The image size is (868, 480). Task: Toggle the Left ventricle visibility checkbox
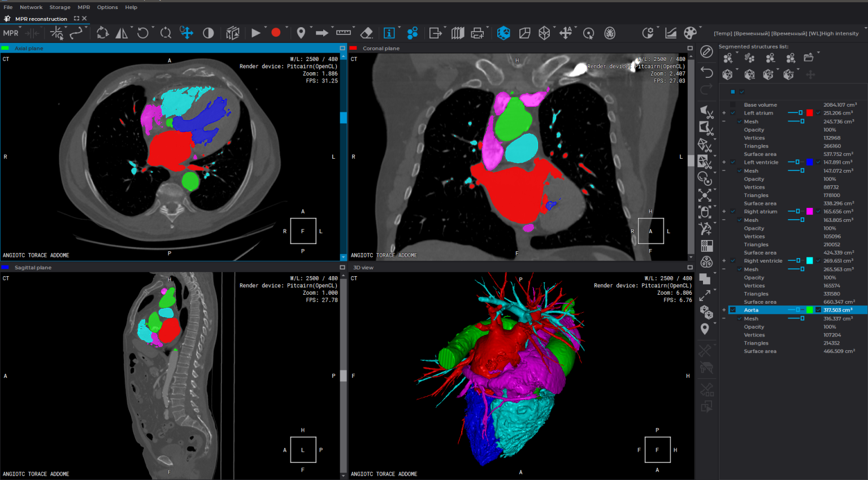click(x=733, y=162)
